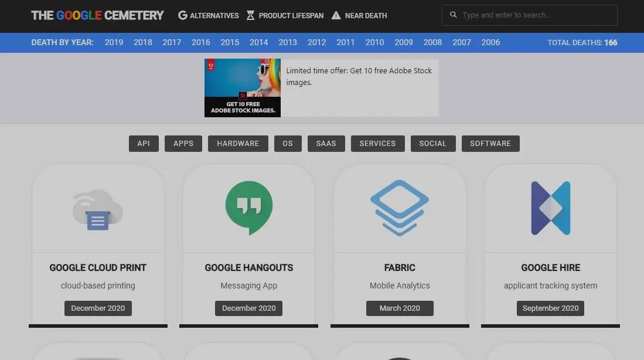This screenshot has width=644, height=360.
Task: Open the Google Hire title
Action: point(551,267)
